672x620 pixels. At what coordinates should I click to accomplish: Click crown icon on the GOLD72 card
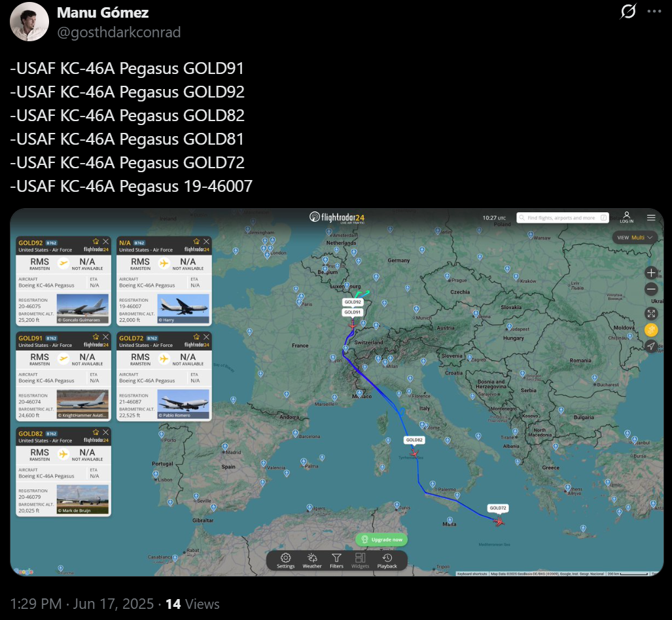pyautogui.click(x=196, y=337)
